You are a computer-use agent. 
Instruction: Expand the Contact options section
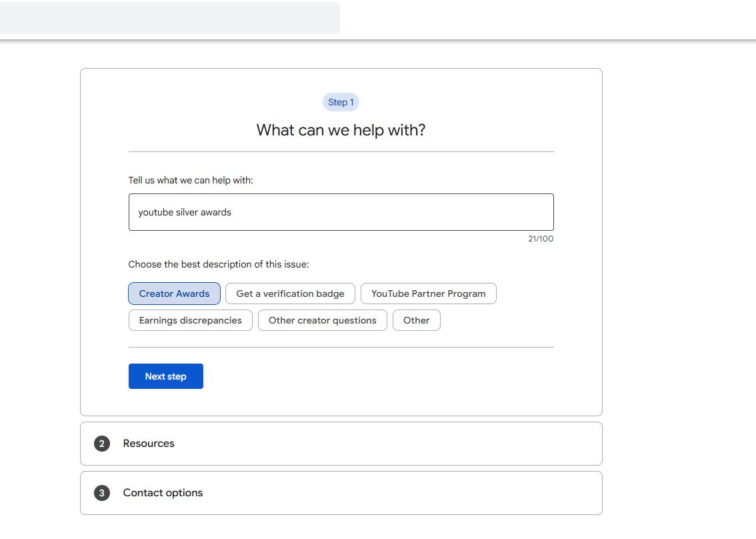coord(341,493)
